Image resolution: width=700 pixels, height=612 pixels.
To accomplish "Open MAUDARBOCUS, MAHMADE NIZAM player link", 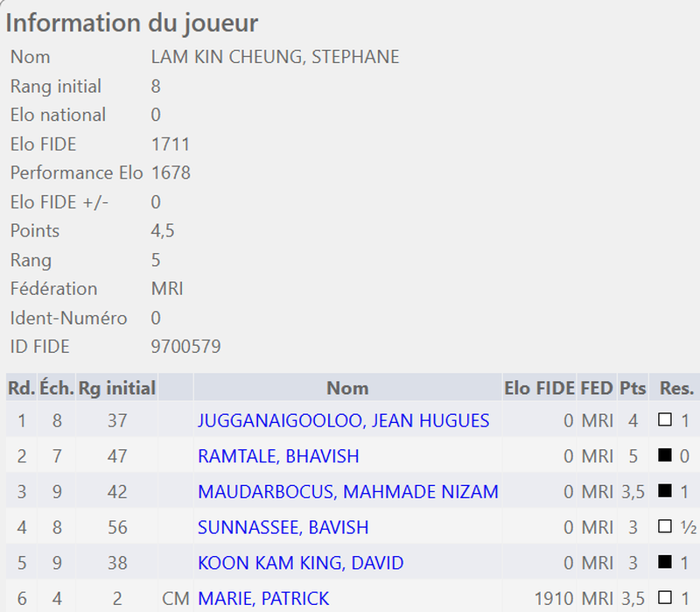I will (347, 492).
